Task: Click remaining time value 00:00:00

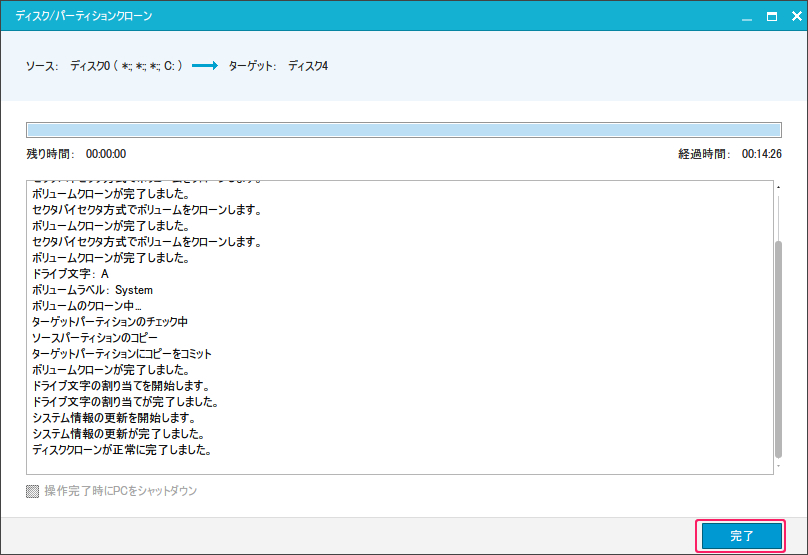Action: pyautogui.click(x=106, y=154)
